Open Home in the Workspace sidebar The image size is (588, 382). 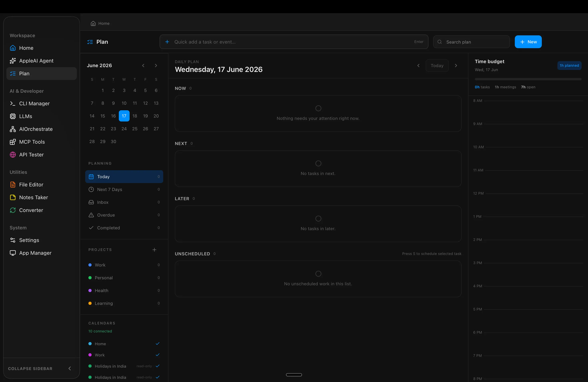coord(41,48)
